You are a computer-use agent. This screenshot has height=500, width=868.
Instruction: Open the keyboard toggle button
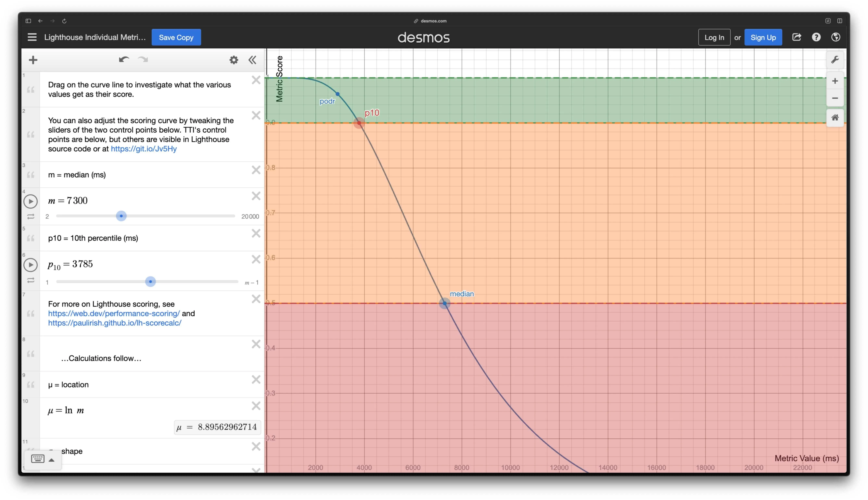[38, 459]
